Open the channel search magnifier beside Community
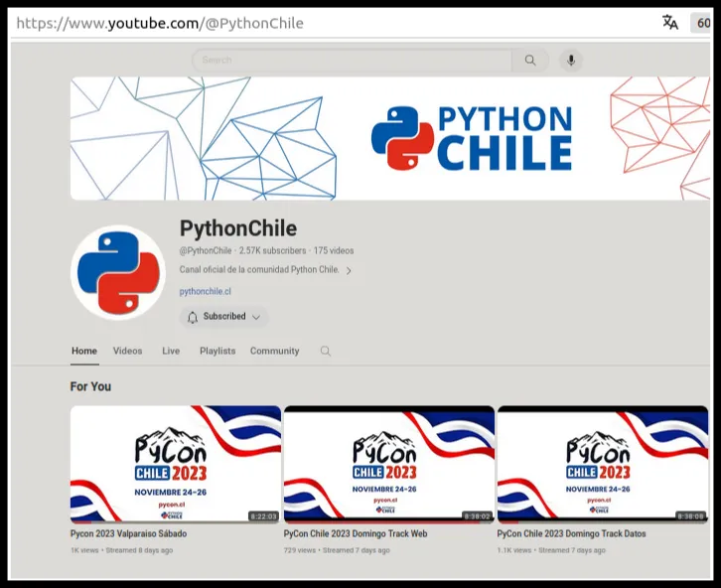Viewport: 721px width, 588px height. [x=326, y=352]
